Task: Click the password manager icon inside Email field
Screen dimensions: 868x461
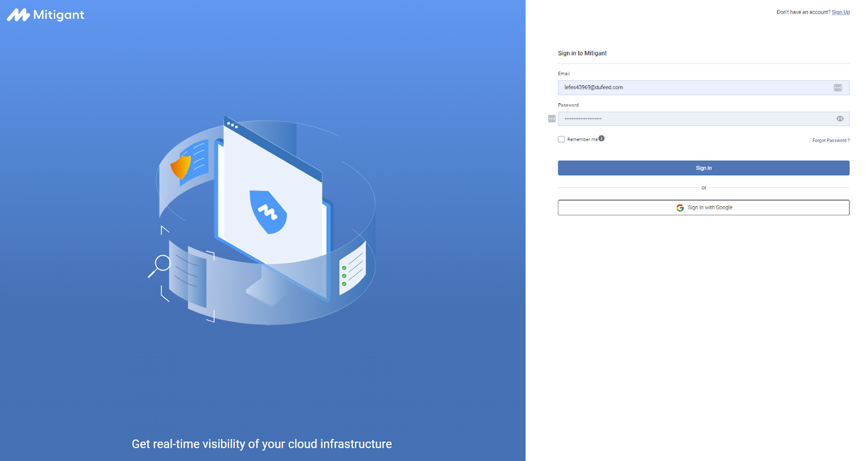Action: click(x=838, y=87)
